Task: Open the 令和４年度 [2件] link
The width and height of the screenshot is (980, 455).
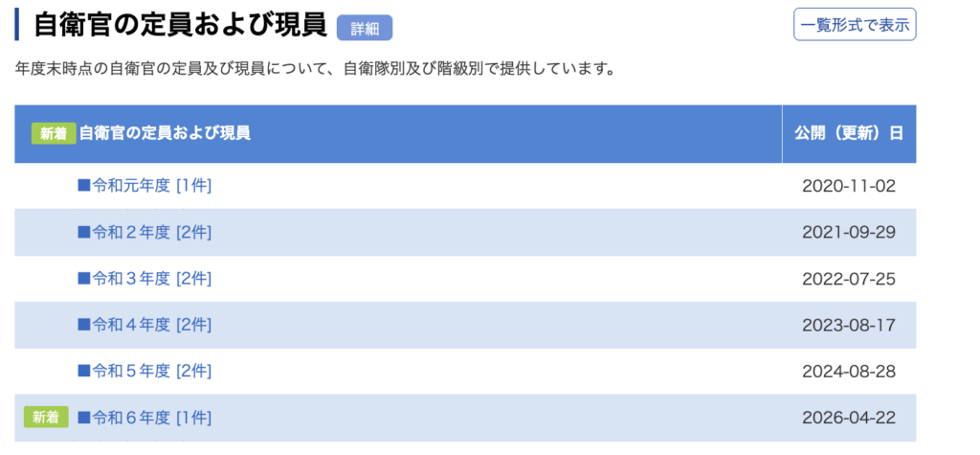Action: pos(151,325)
